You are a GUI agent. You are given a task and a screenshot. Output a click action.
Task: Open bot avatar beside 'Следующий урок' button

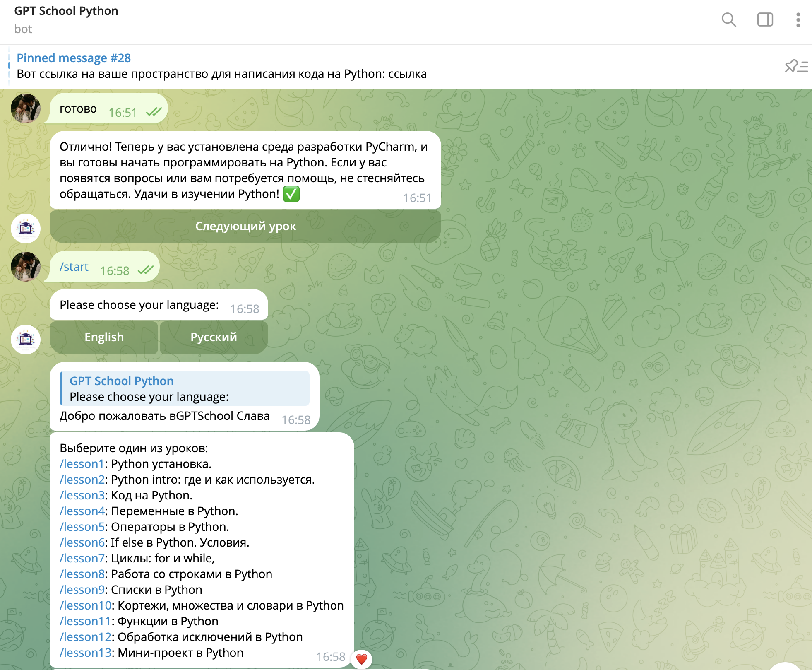[x=26, y=229]
